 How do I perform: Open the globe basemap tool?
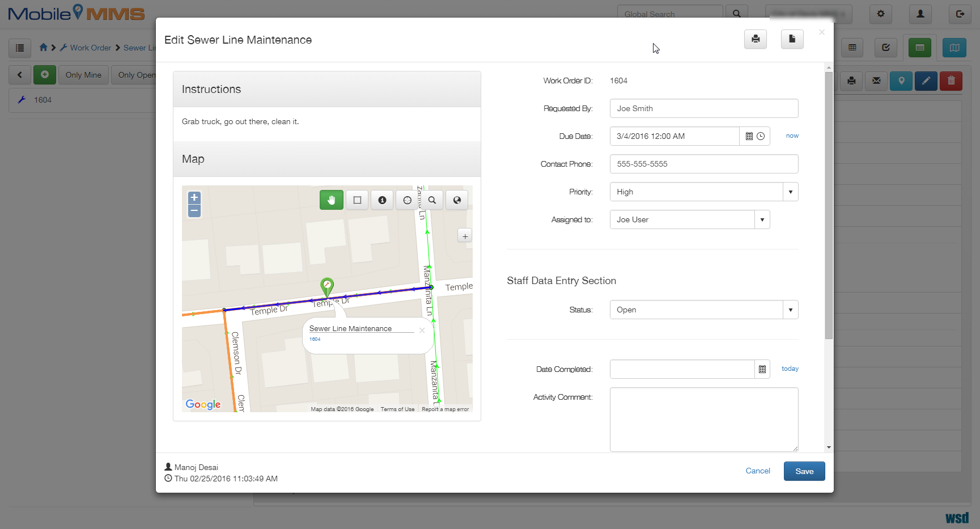coord(457,200)
